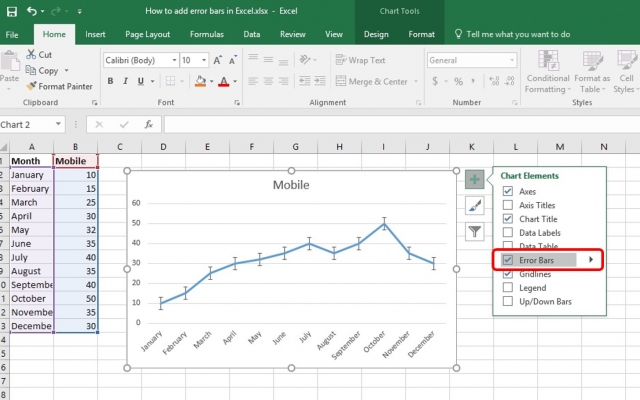
Task: Select the Mobile chart title
Action: [x=291, y=185]
